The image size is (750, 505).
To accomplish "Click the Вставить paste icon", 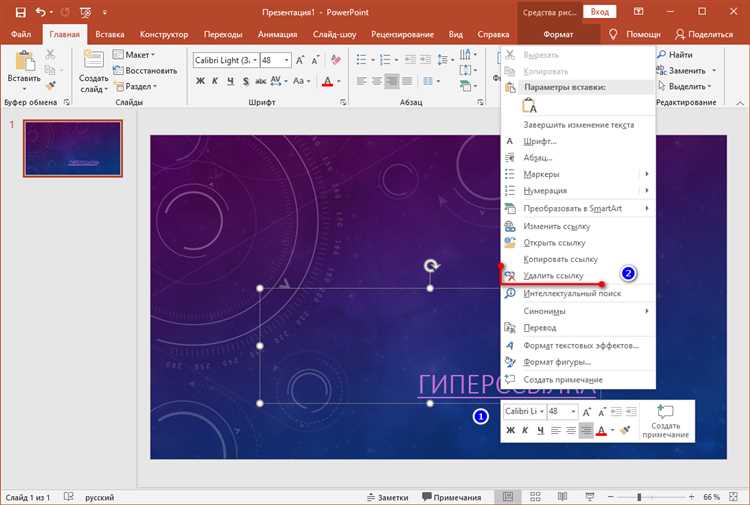I will pos(23,67).
